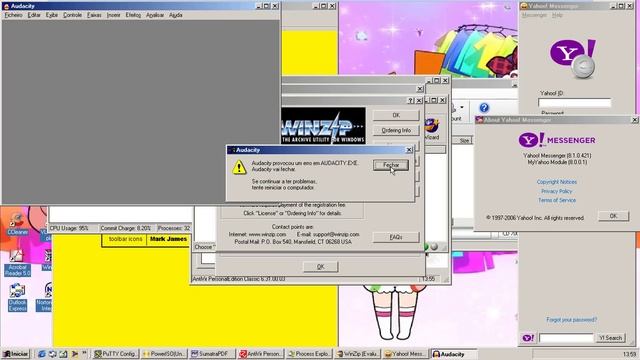This screenshot has height=360, width=640.
Task: Switch to Process Explorer taskbar button
Action: point(309,354)
